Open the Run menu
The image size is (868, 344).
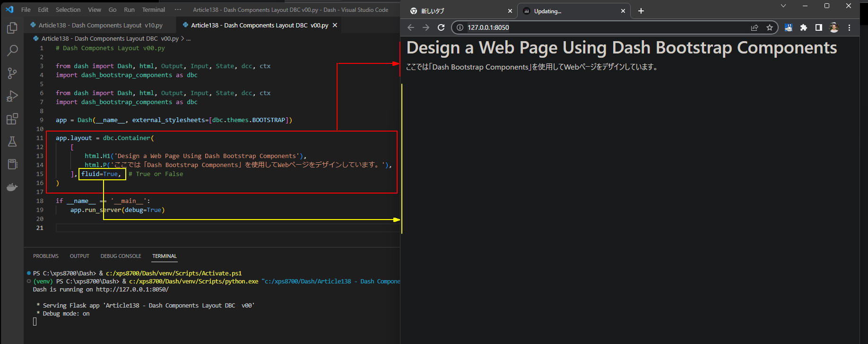click(x=129, y=9)
